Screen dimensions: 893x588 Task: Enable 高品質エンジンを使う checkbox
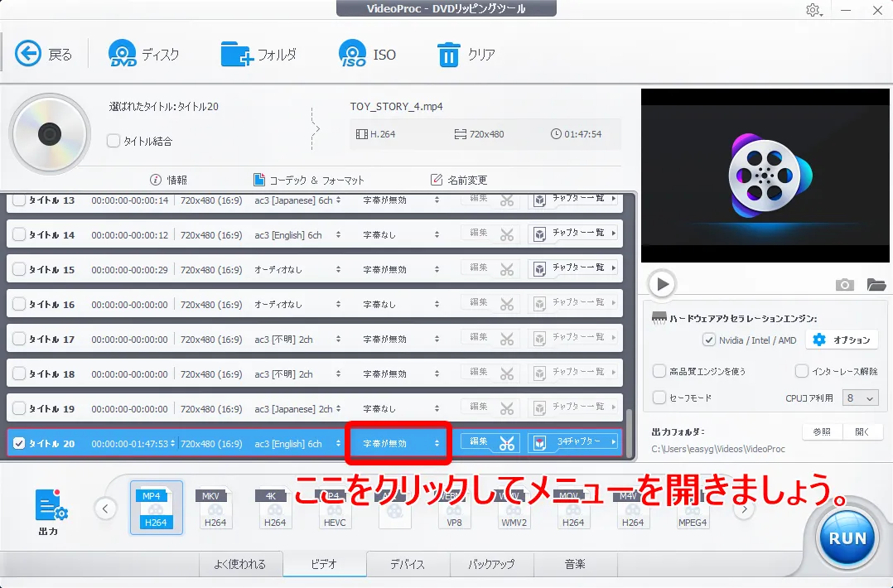(659, 371)
